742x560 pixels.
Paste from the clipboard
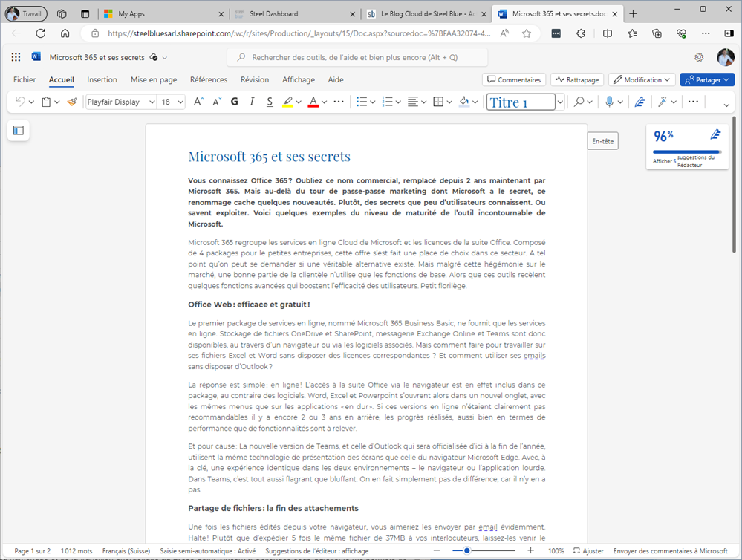(x=46, y=102)
